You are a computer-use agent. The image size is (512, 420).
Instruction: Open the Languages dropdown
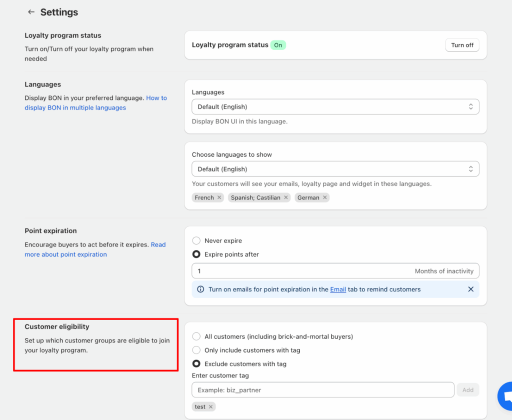click(335, 106)
